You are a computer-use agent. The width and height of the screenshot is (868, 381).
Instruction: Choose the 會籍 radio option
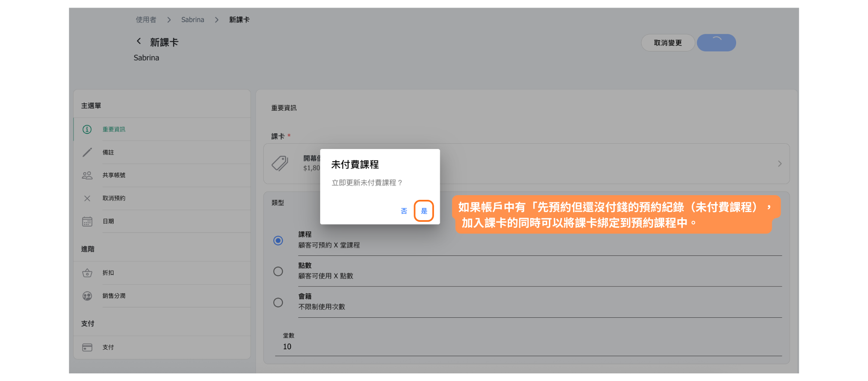(x=278, y=302)
